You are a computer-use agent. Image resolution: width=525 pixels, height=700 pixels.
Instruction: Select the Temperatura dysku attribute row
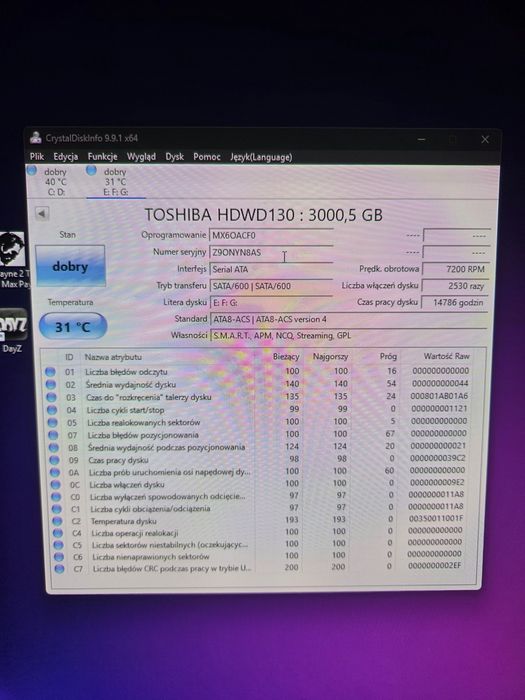[260, 520]
